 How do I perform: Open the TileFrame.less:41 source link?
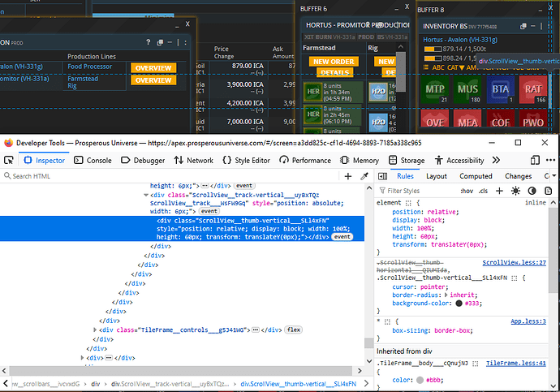point(515,363)
